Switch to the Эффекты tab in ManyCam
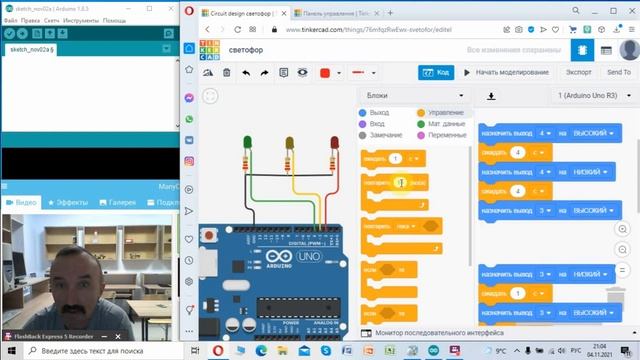 tap(68, 202)
